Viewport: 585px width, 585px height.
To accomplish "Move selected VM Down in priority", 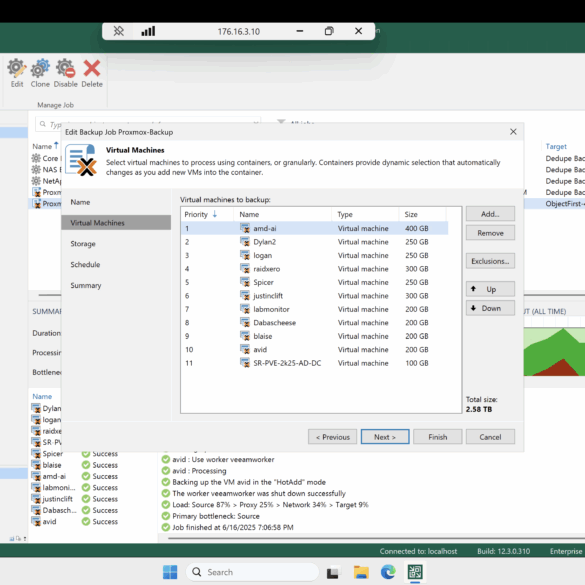I will pos(490,308).
